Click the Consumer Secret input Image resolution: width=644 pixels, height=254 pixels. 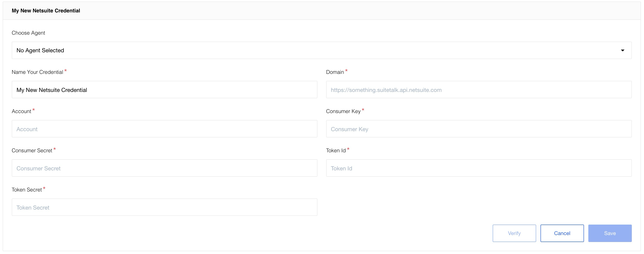(164, 168)
